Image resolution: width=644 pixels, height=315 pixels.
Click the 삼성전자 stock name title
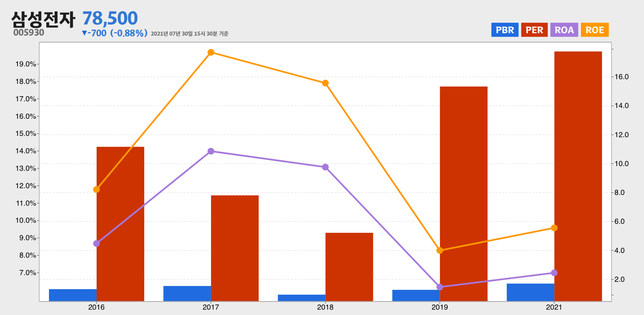[x=43, y=19]
